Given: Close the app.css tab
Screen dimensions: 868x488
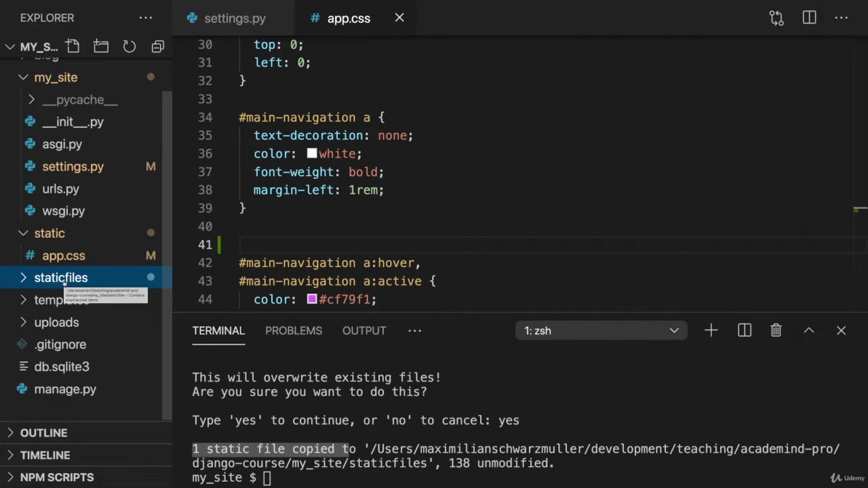Looking at the screenshot, I should 399,18.
